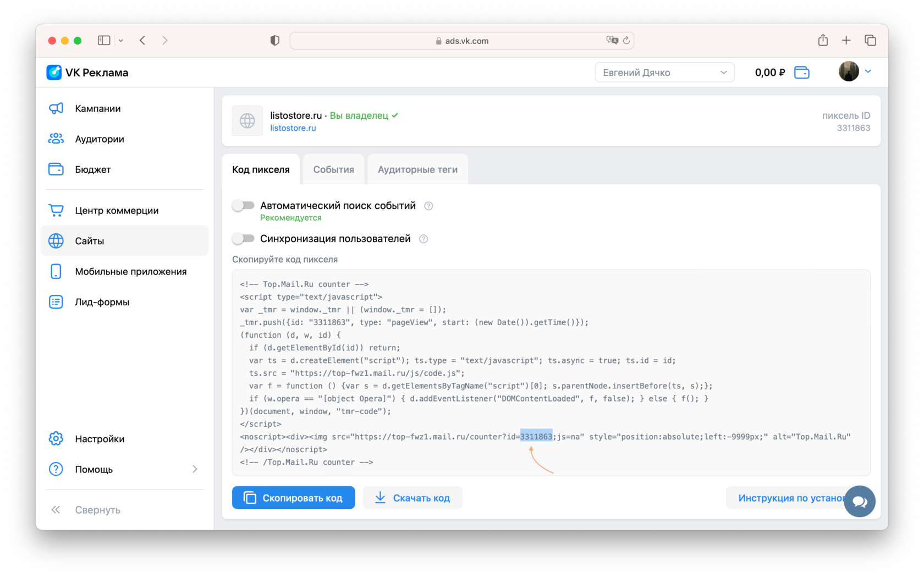Show tab overview in Safari
924x577 pixels.
870,40
